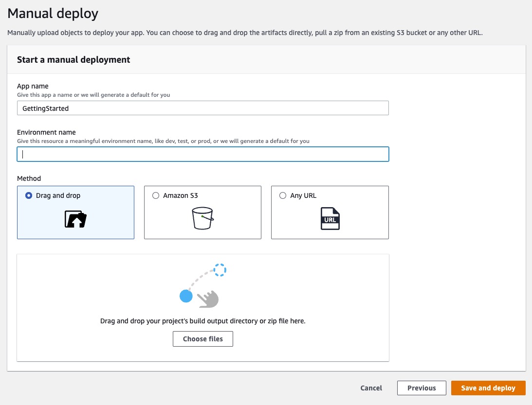This screenshot has height=405, width=532.
Task: Click Save and deploy
Action: 488,388
